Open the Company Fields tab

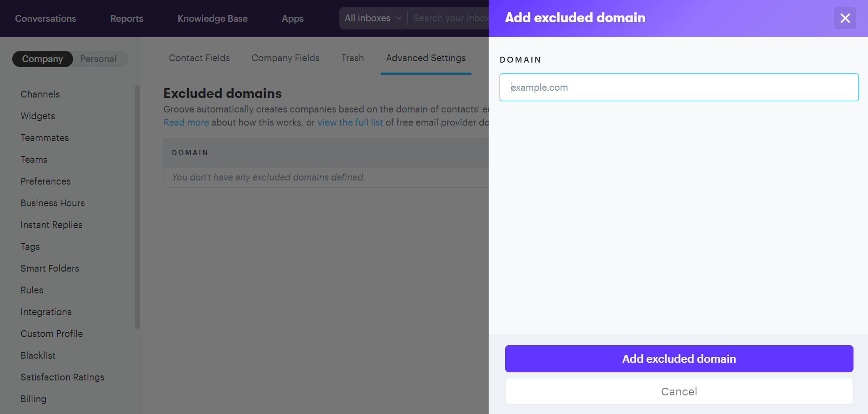[x=285, y=58]
